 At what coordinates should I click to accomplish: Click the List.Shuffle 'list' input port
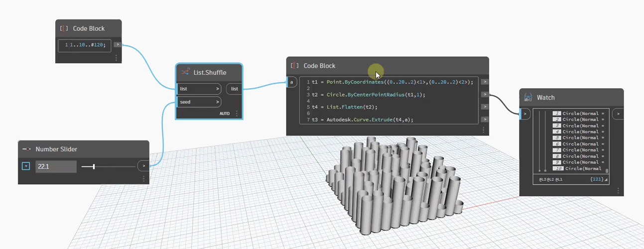[x=199, y=89]
